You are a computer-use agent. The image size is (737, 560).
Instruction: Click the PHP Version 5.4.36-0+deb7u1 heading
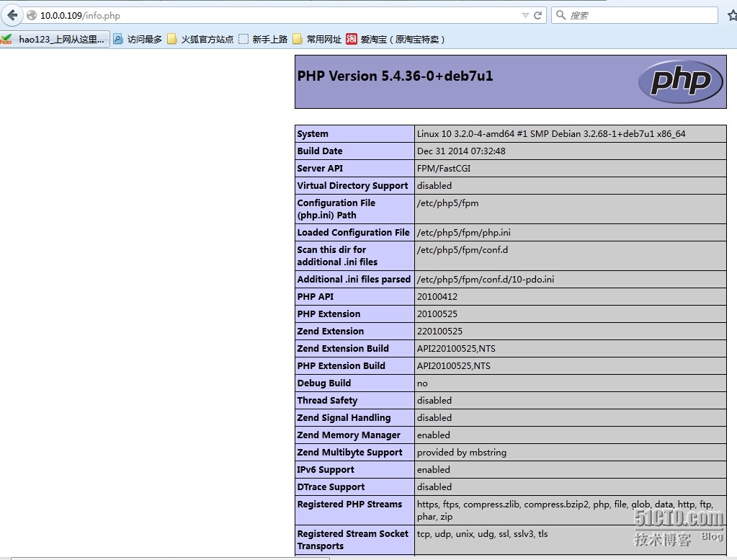click(x=395, y=76)
